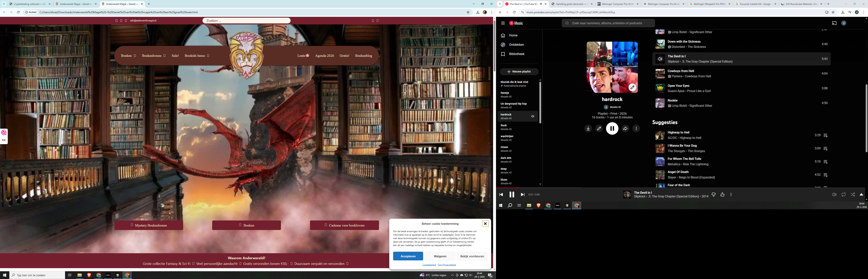Screen dimensions: 868x279
Task: Accept cookies with Accepteren button
Action: click(408, 256)
